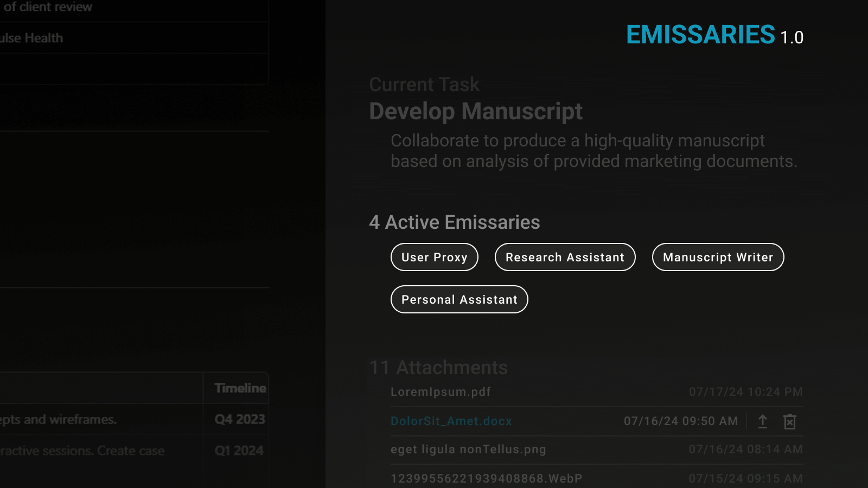Click the Develop Manuscript task title
The width and height of the screenshot is (868, 488).
click(x=475, y=111)
